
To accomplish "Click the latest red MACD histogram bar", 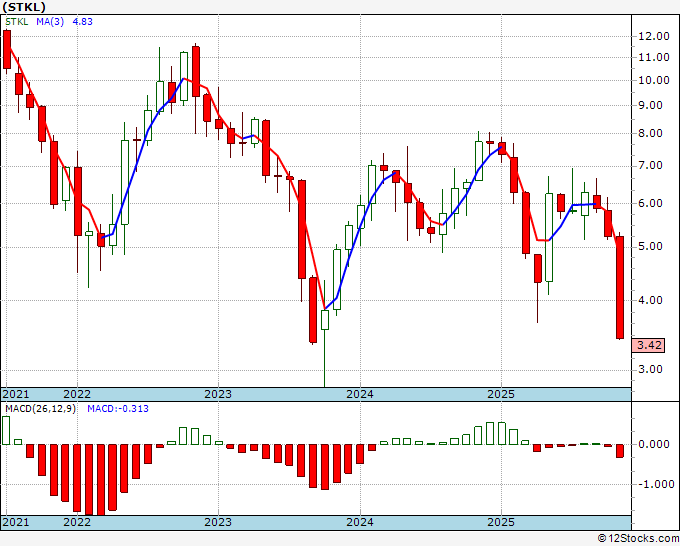I will click(x=620, y=451).
